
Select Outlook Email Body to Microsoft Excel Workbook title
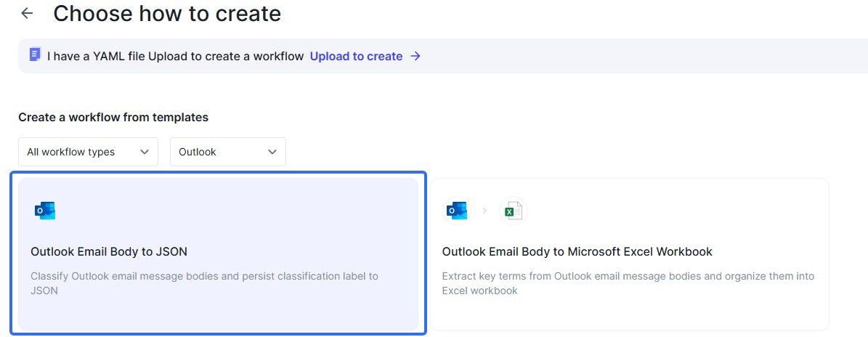coord(577,252)
